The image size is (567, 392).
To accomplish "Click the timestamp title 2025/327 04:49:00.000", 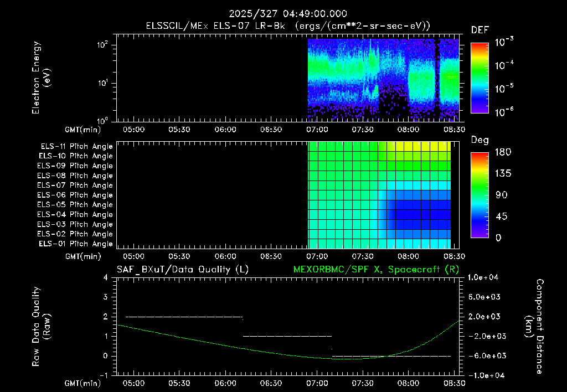I will [288, 14].
